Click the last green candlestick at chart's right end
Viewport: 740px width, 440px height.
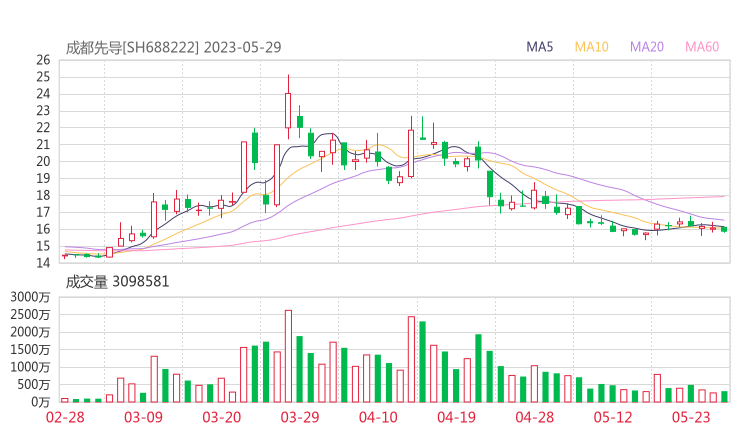point(724,229)
